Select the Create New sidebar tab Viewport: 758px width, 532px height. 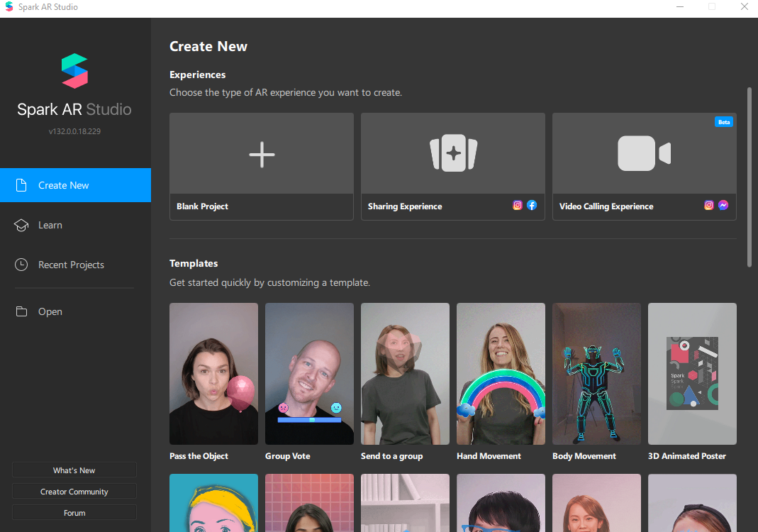click(75, 185)
